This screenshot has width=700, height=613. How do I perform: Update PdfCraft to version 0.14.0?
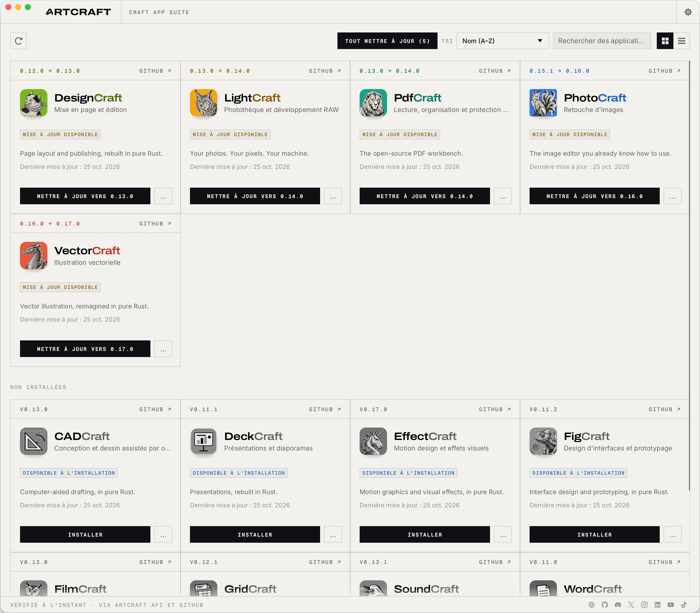click(x=424, y=196)
